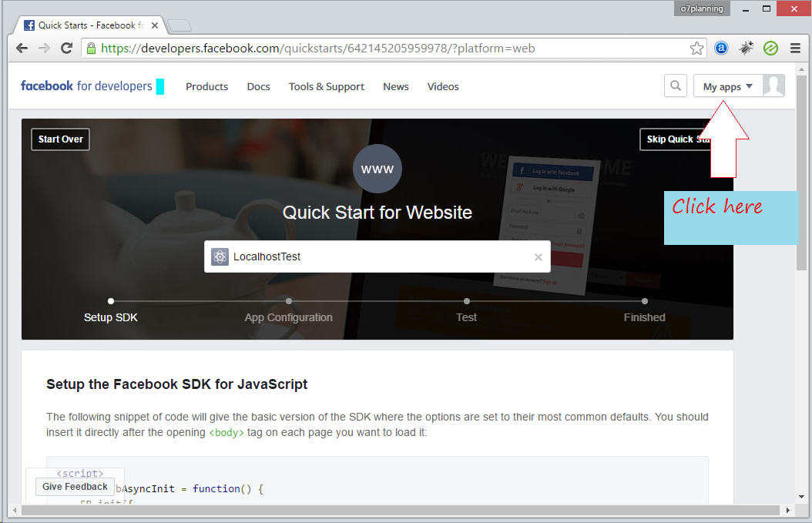Screen dimensions: 812x523
Task: Click the Skip Quick Start button
Action: (676, 139)
